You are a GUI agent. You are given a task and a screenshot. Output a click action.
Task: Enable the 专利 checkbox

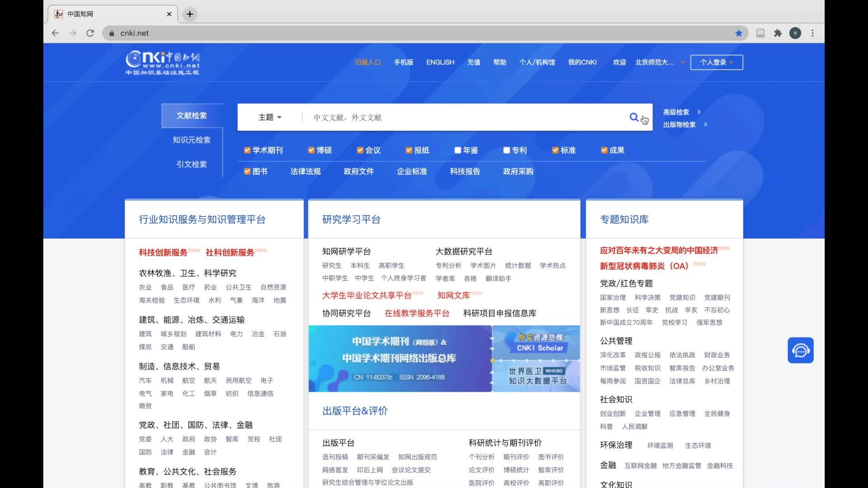[506, 150]
